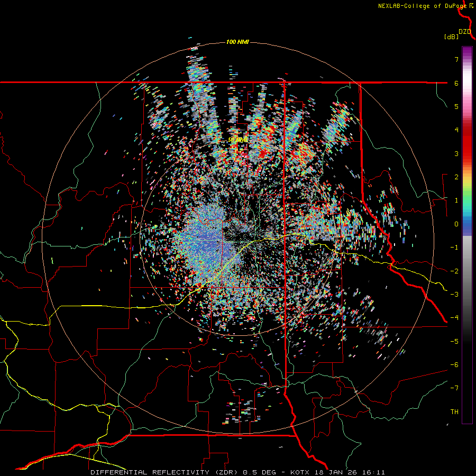Click the "[dB]" unit label
The image size is (476, 476).
[452, 36]
